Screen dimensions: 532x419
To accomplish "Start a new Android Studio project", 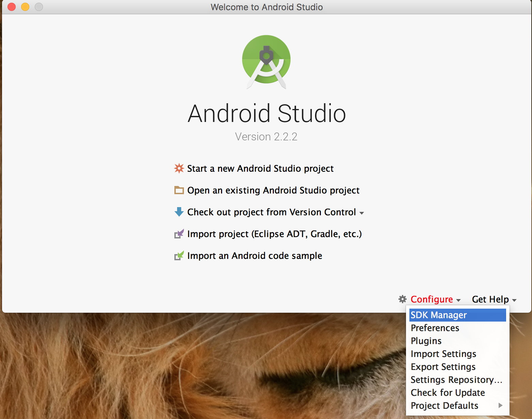I will click(260, 168).
